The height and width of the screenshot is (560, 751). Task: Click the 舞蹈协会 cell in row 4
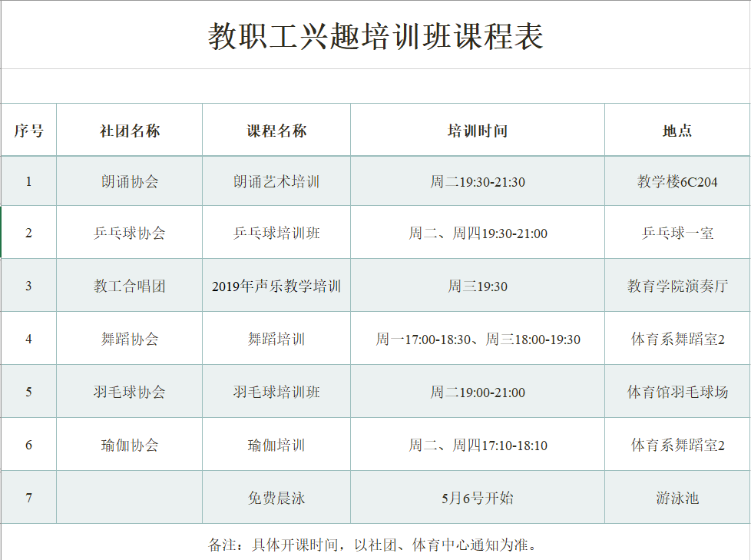click(x=129, y=338)
